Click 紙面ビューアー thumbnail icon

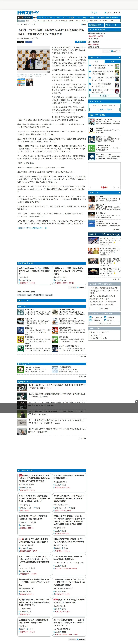pos(92,139)
